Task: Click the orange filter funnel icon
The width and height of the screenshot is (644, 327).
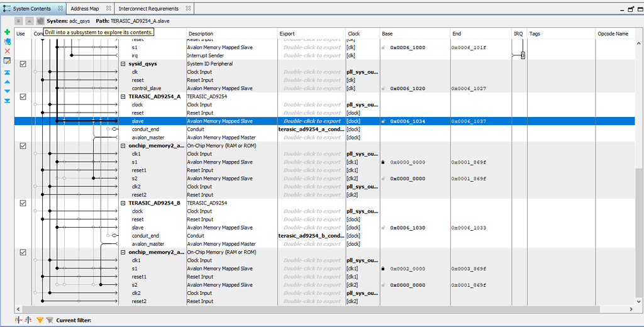Action: [x=40, y=320]
